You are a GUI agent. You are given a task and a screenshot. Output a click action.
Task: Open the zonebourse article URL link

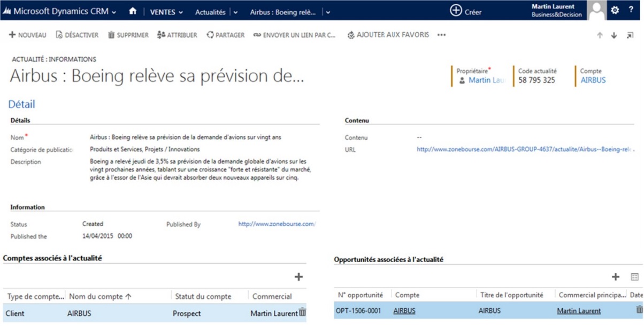point(525,150)
